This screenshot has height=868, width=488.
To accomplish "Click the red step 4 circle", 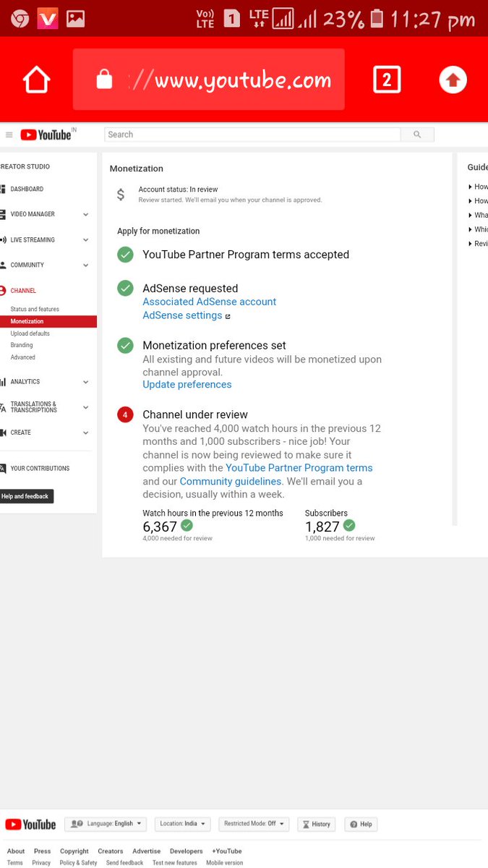I will [126, 414].
